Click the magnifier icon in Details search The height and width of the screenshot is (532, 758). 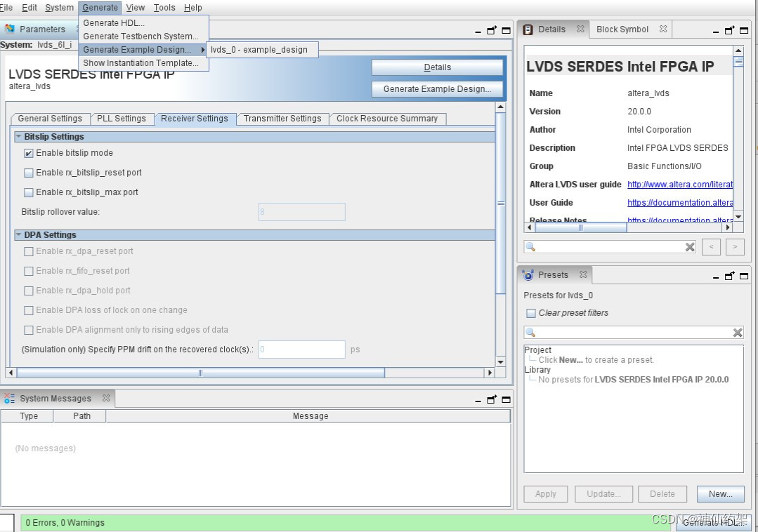[x=530, y=246]
